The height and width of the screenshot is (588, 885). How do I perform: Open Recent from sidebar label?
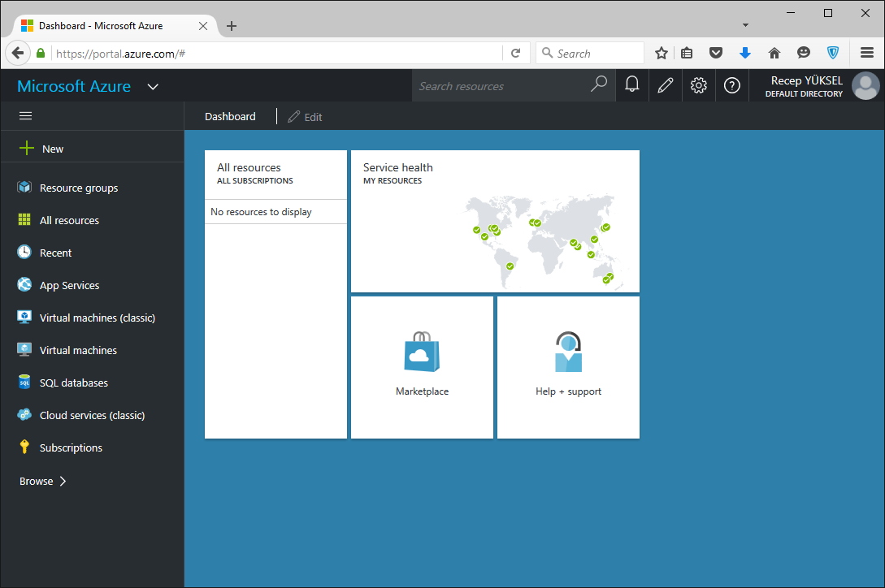point(56,253)
